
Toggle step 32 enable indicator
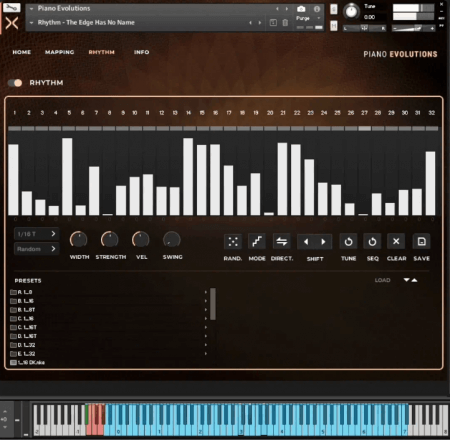[x=432, y=128]
